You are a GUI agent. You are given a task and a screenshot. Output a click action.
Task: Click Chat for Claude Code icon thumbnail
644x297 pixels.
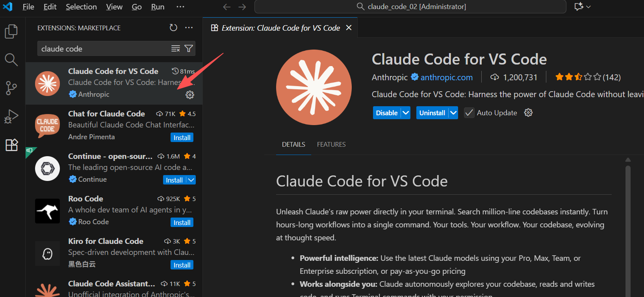(x=48, y=126)
